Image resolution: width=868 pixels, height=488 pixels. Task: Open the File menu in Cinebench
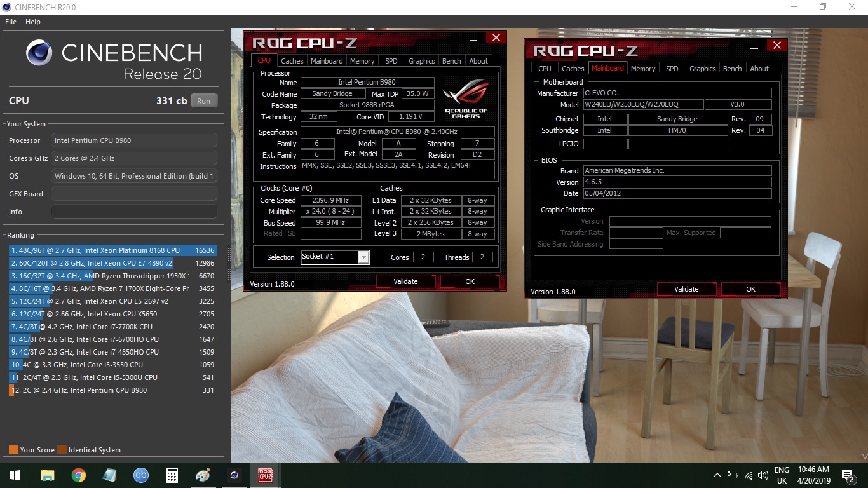click(x=11, y=22)
